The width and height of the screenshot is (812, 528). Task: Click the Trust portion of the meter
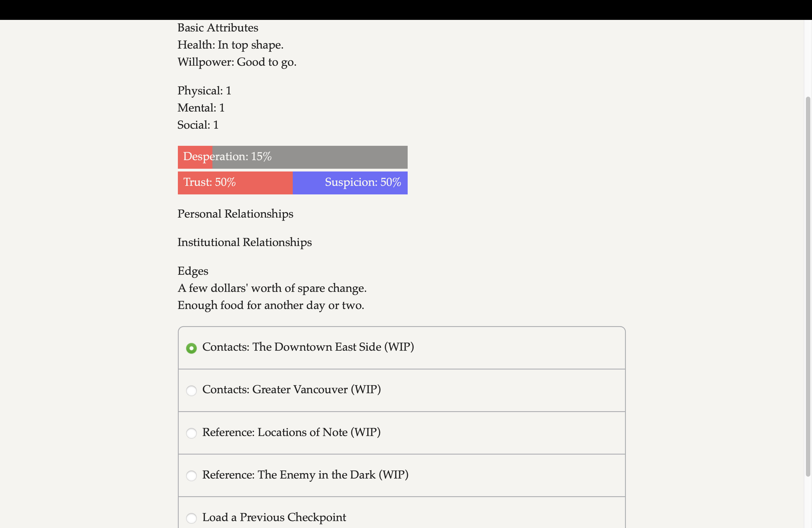pyautogui.click(x=235, y=183)
